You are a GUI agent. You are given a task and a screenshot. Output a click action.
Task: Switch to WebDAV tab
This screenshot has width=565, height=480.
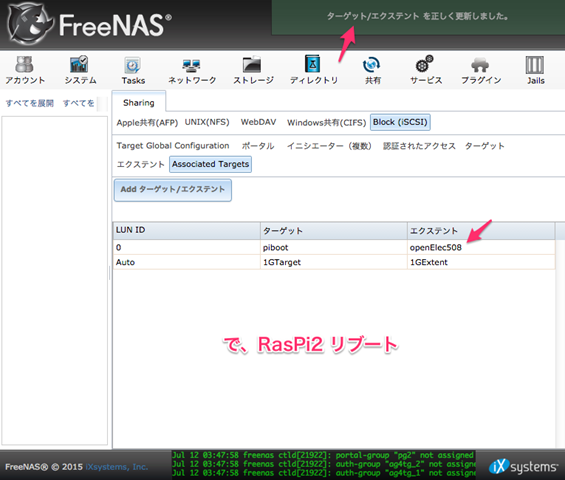click(258, 122)
